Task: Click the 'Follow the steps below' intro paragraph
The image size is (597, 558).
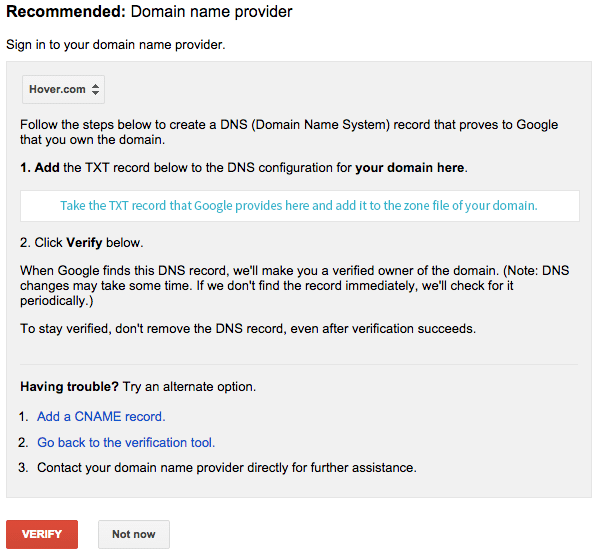Action: [289, 132]
